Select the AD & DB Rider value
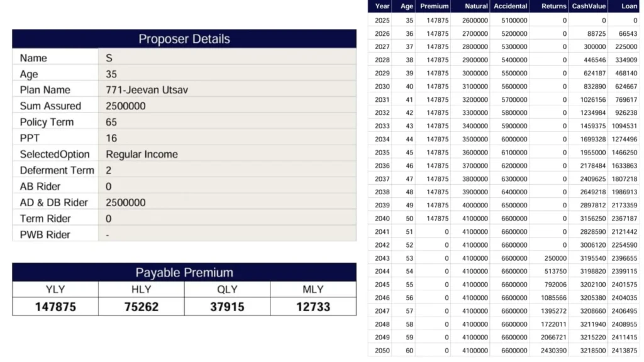644x362 pixels. (x=126, y=202)
